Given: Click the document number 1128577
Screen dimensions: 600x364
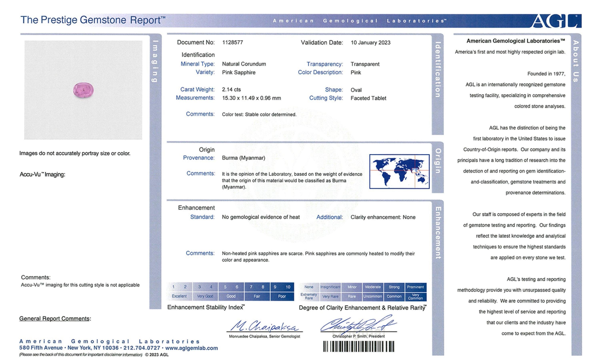Looking at the screenshot, I should click(x=232, y=42).
